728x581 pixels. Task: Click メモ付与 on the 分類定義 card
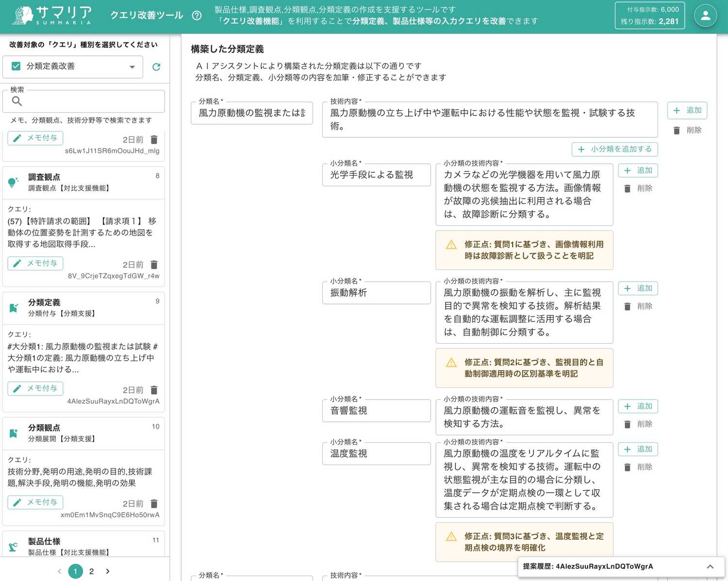pyautogui.click(x=35, y=388)
